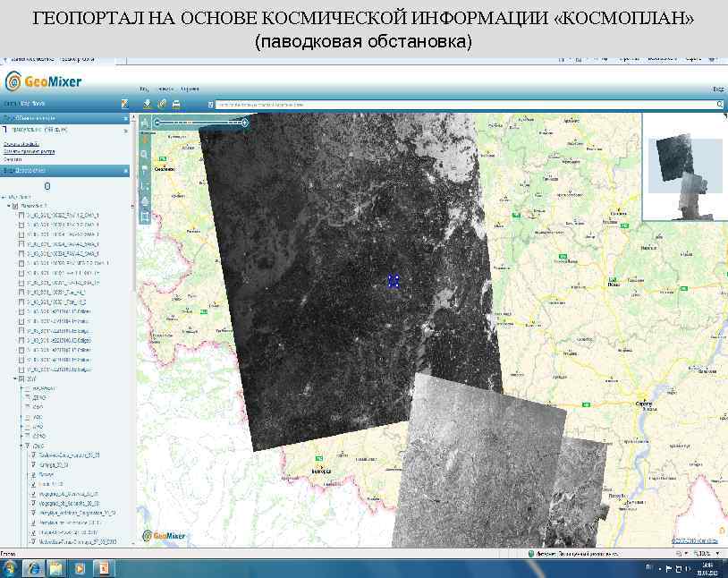Select the zoom magnifier map tool
Image resolution: width=728 pixels, height=578 pixels.
tap(145, 154)
